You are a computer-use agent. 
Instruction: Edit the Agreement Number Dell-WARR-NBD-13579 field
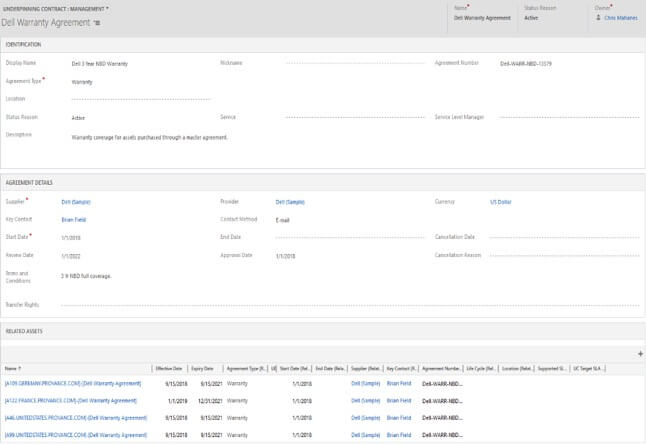526,64
